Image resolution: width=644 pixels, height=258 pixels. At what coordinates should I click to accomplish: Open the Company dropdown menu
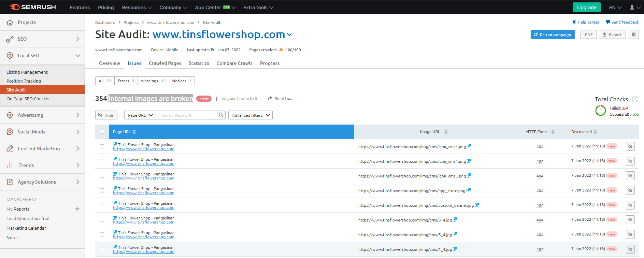pos(173,8)
